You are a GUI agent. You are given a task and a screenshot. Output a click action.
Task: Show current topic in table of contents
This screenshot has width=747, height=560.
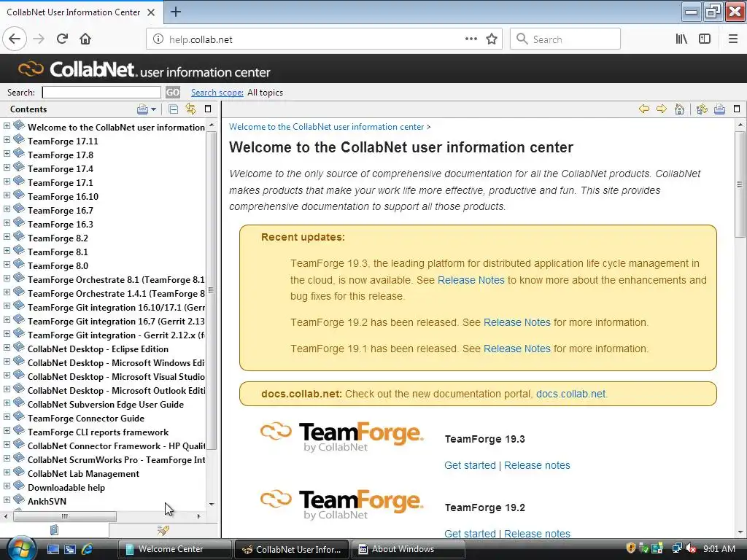click(x=702, y=109)
